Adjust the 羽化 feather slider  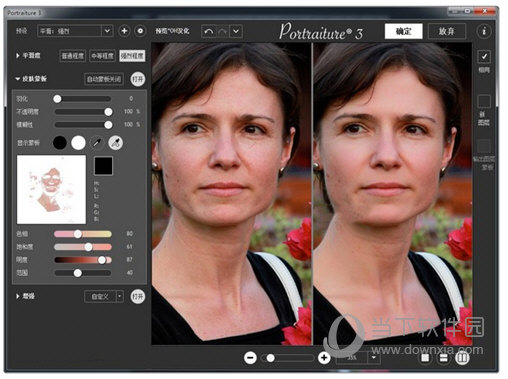pos(82,99)
